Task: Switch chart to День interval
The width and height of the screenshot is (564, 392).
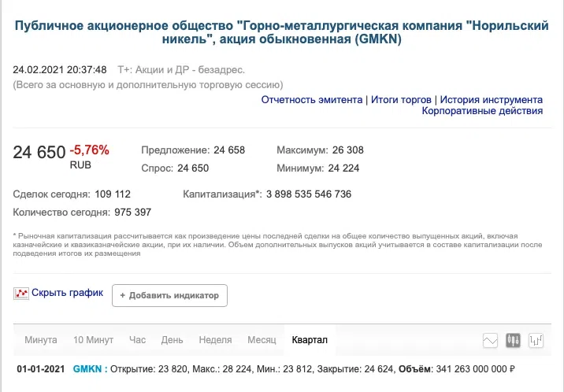Action: tap(172, 340)
